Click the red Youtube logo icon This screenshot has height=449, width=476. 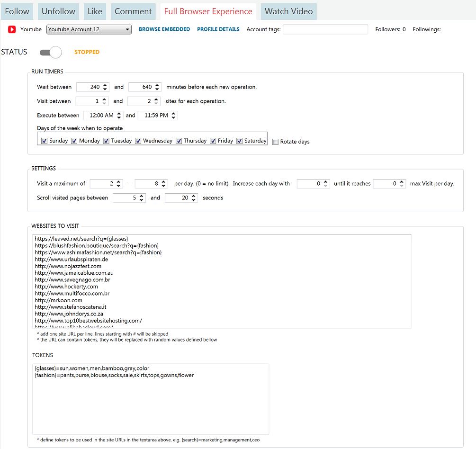pyautogui.click(x=12, y=29)
